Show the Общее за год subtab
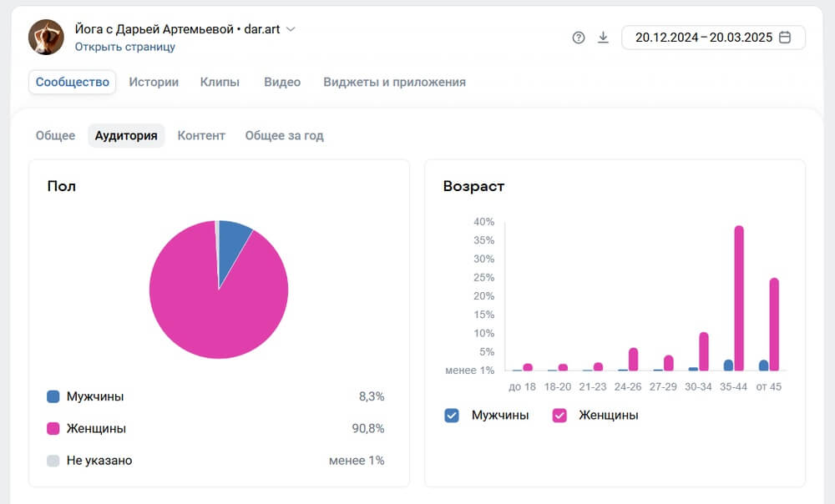This screenshot has height=504, width=835. [285, 136]
